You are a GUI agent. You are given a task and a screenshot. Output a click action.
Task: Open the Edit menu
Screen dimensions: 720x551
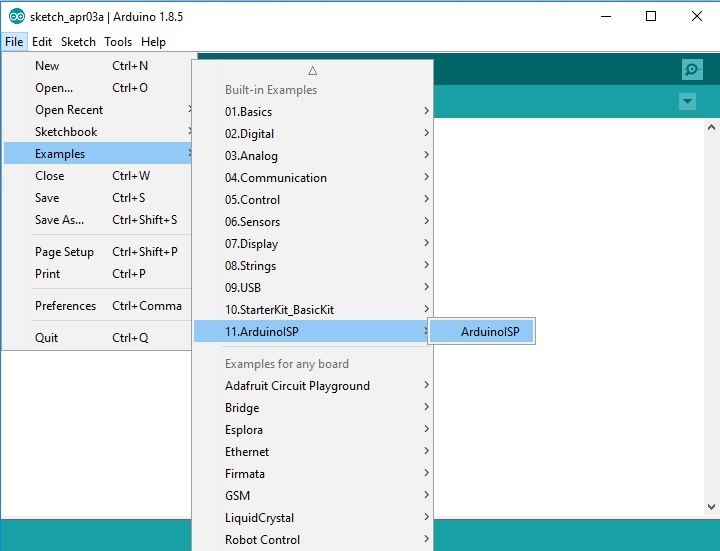pyautogui.click(x=42, y=42)
